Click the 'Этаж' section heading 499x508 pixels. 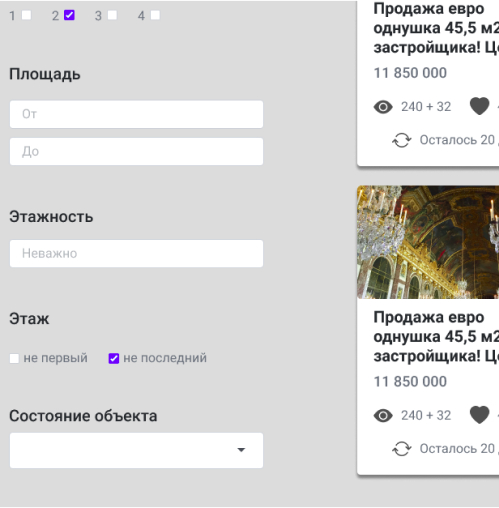coord(29,319)
